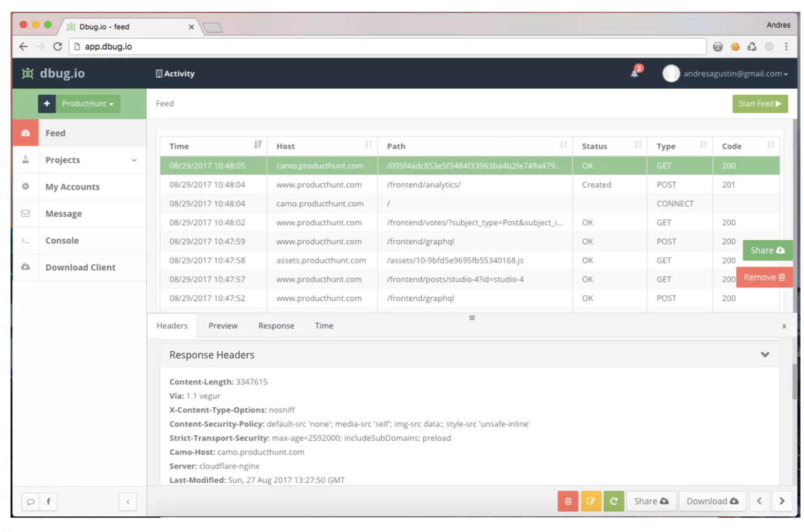Viewport: 804px width, 532px height.
Task: Sort table by Time column
Action: pos(214,146)
